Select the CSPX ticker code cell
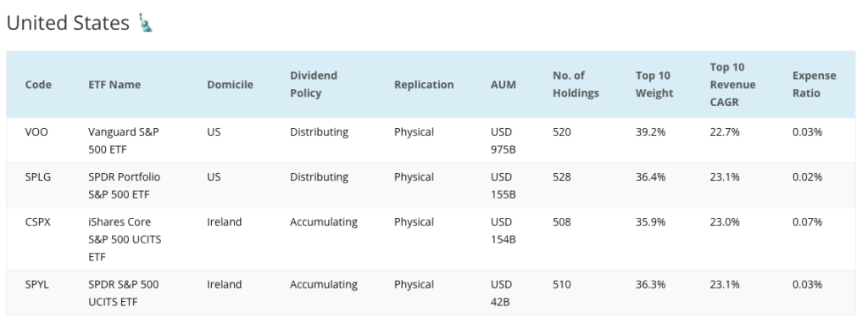This screenshot has height=324, width=868. point(37,221)
